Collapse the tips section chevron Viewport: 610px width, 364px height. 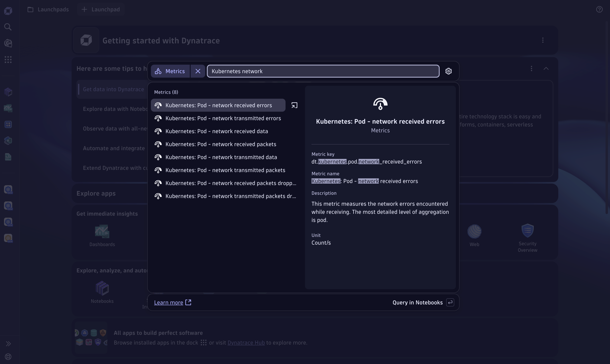pos(546,69)
